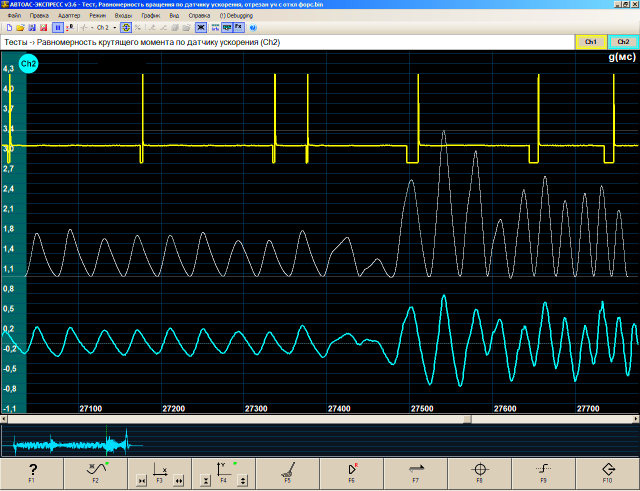Click the F2 waveform marker button
Viewport: 640px width, 491px height.
tap(96, 471)
